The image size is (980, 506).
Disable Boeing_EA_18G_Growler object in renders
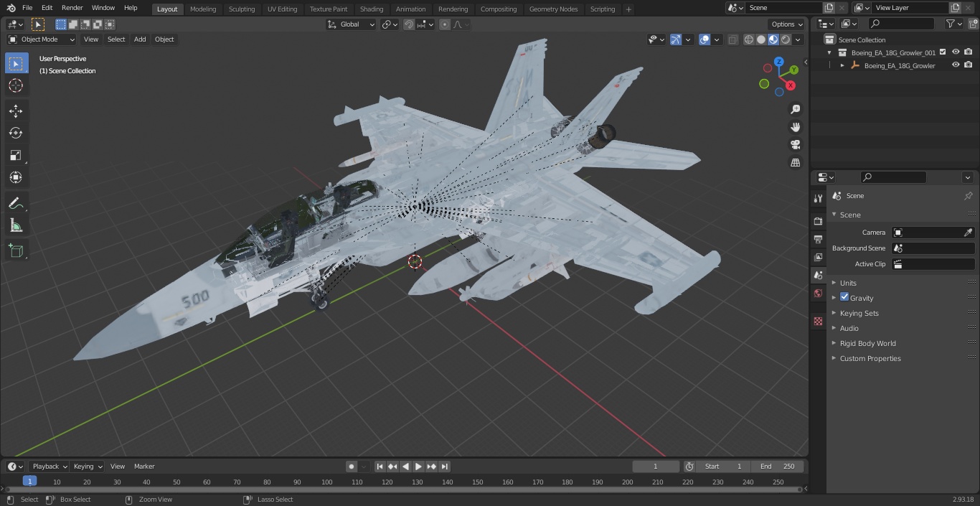pos(969,65)
